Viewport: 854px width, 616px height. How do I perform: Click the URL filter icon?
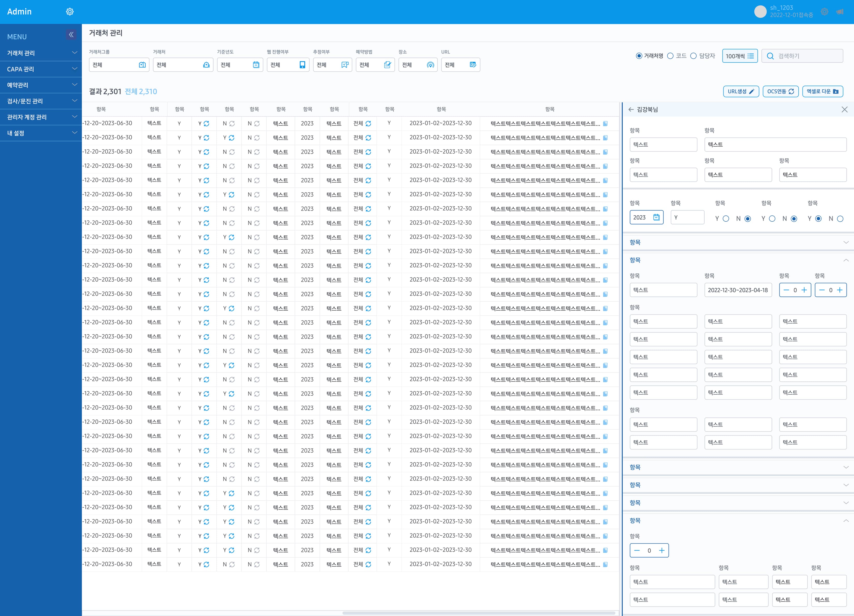473,65
